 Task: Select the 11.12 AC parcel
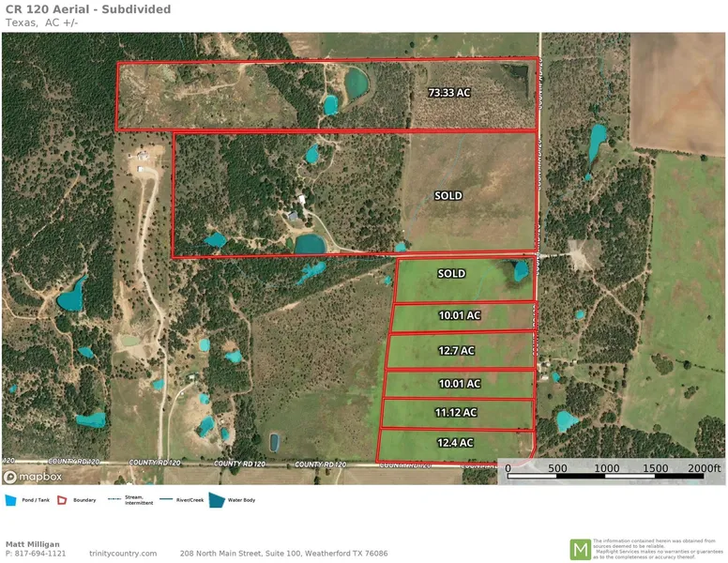coord(456,412)
